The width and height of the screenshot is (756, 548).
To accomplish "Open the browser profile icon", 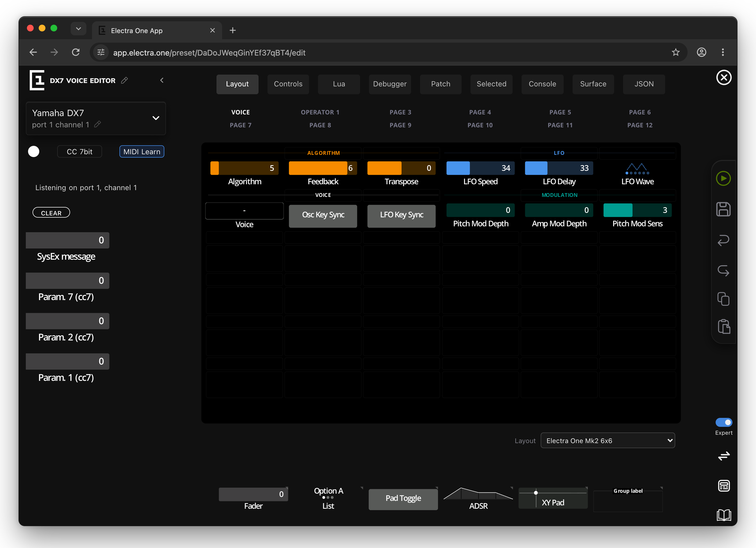I will click(701, 52).
